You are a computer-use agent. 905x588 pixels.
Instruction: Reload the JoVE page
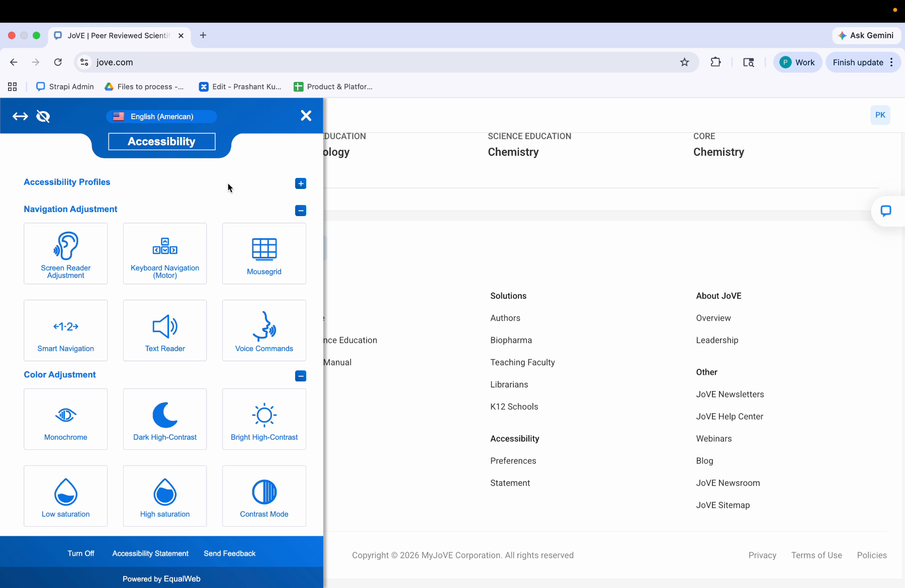58,62
